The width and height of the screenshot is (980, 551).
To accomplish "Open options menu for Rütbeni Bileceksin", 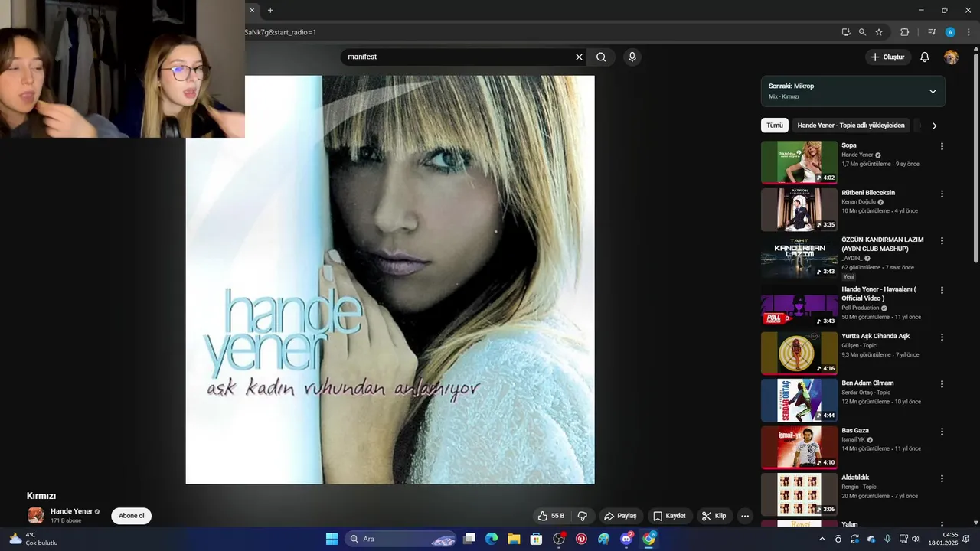I will [942, 194].
